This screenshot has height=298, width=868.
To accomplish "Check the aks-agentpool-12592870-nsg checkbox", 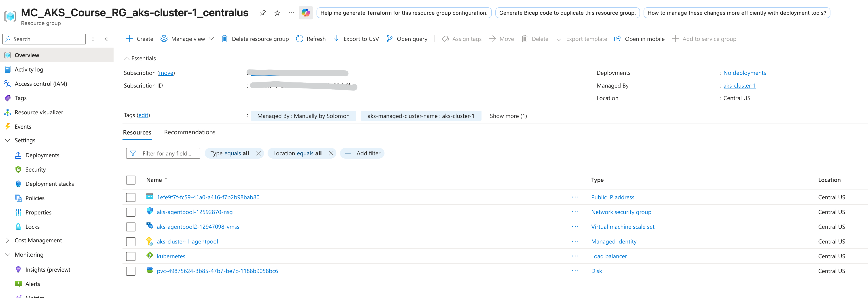I will (x=131, y=212).
